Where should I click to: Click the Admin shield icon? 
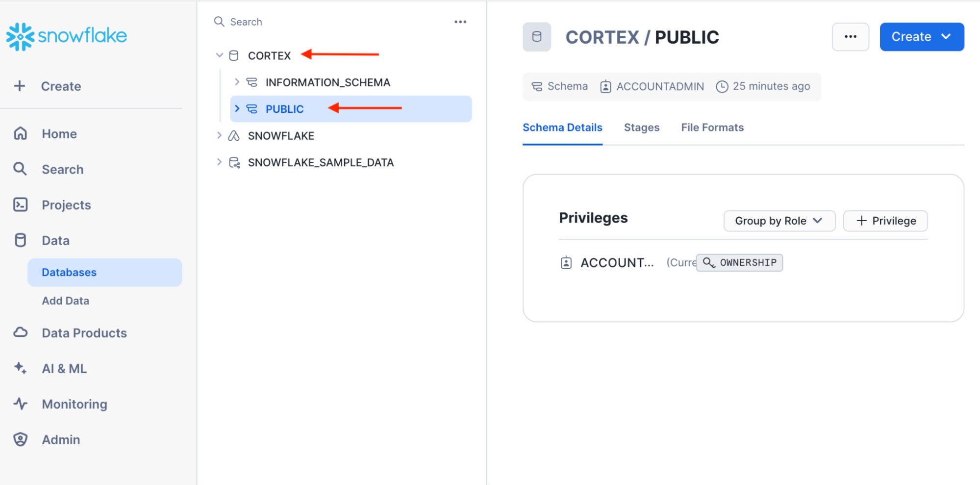coord(20,439)
